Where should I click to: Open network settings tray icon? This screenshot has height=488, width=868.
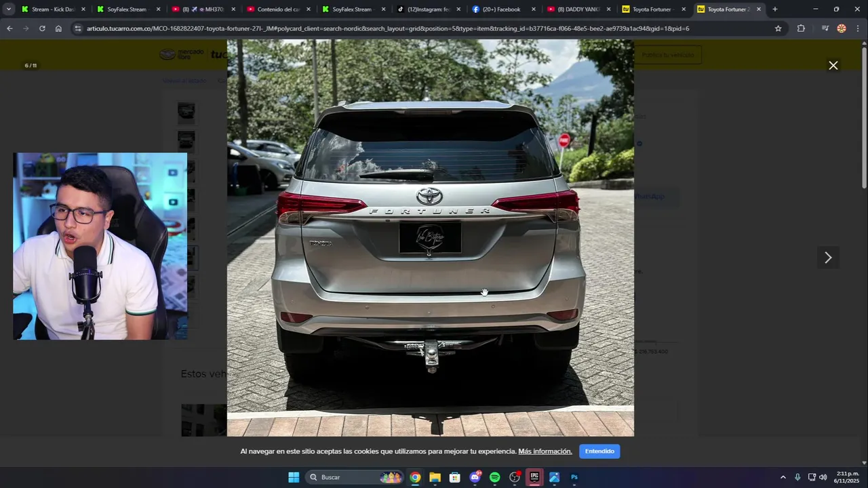(x=812, y=477)
